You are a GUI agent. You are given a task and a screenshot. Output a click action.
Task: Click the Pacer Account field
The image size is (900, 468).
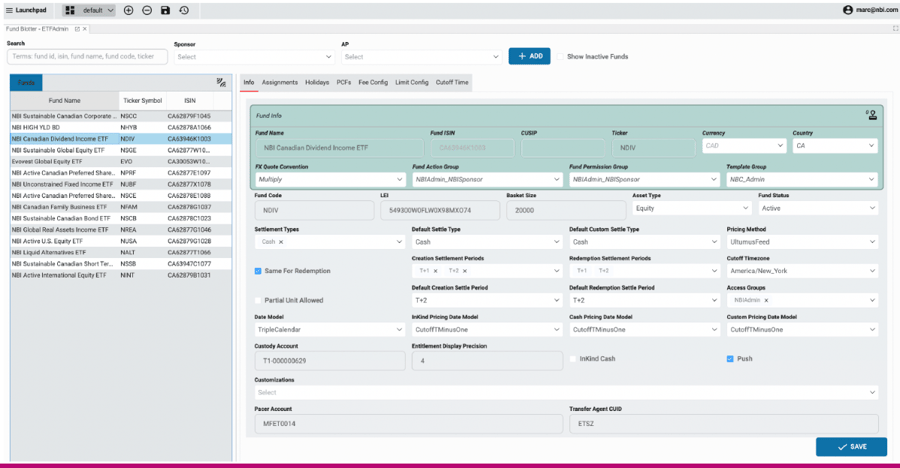coord(408,424)
